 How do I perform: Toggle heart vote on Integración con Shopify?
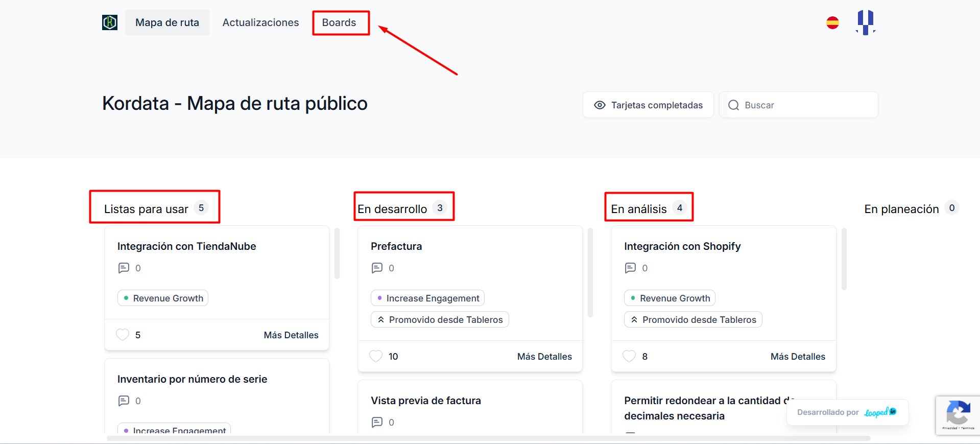coord(629,356)
